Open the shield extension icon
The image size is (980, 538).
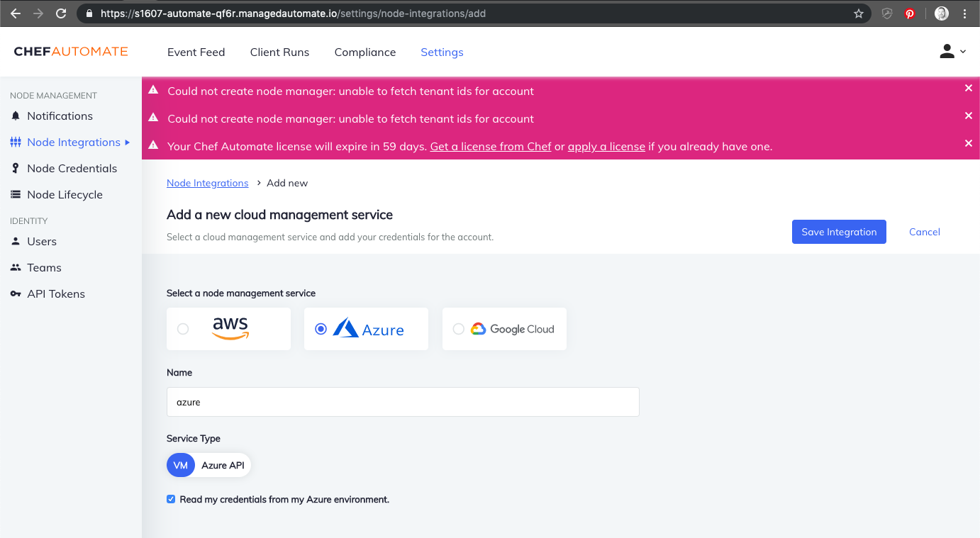887,13
